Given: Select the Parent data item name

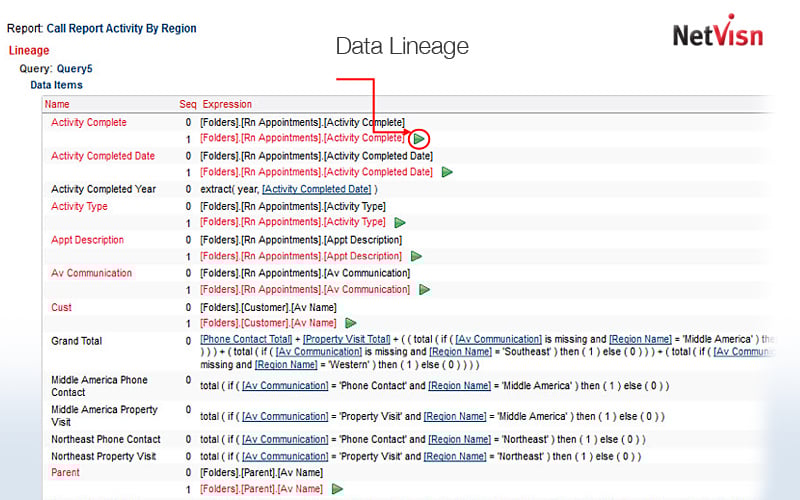Looking at the screenshot, I should pos(67,472).
